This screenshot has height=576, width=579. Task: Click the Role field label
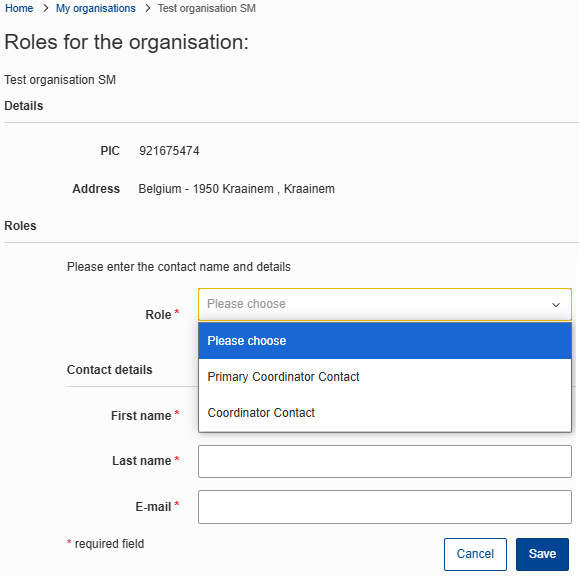[x=158, y=315]
